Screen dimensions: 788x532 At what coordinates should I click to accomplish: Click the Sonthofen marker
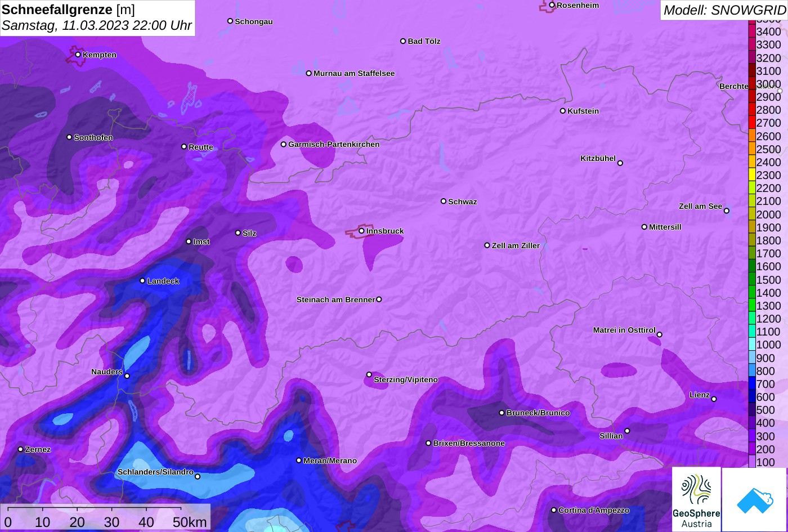click(x=69, y=137)
